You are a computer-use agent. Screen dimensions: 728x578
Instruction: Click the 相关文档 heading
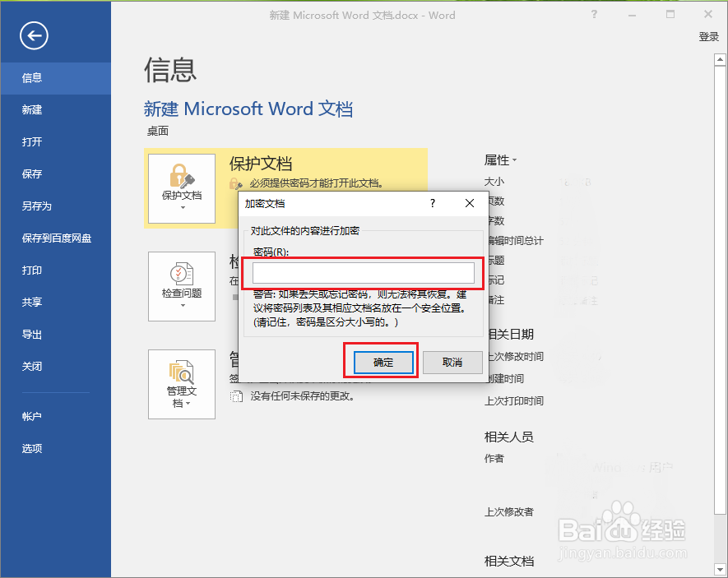509,562
